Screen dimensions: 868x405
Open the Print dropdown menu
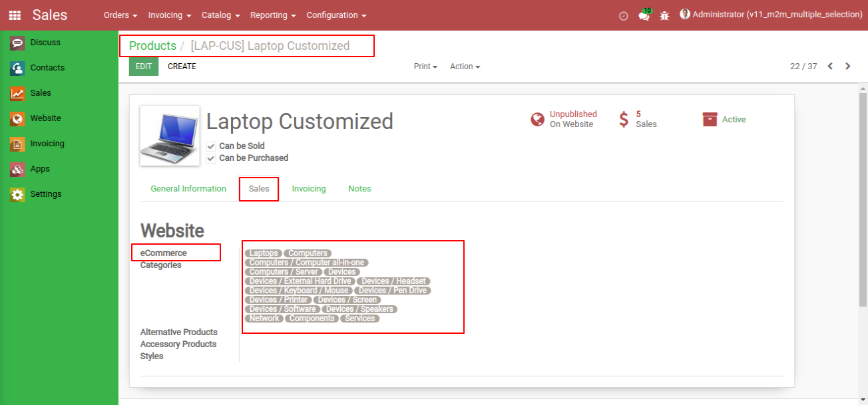coord(425,66)
